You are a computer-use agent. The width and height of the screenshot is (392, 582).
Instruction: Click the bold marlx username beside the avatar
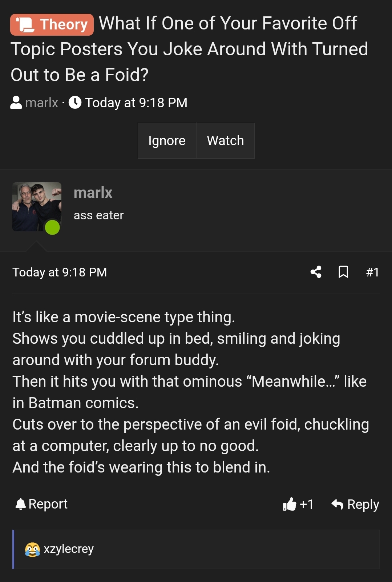93,192
